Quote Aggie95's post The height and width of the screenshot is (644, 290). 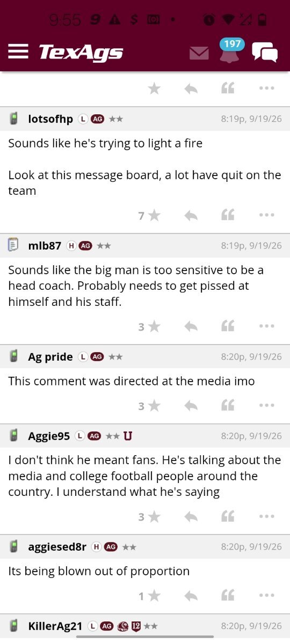(228, 516)
